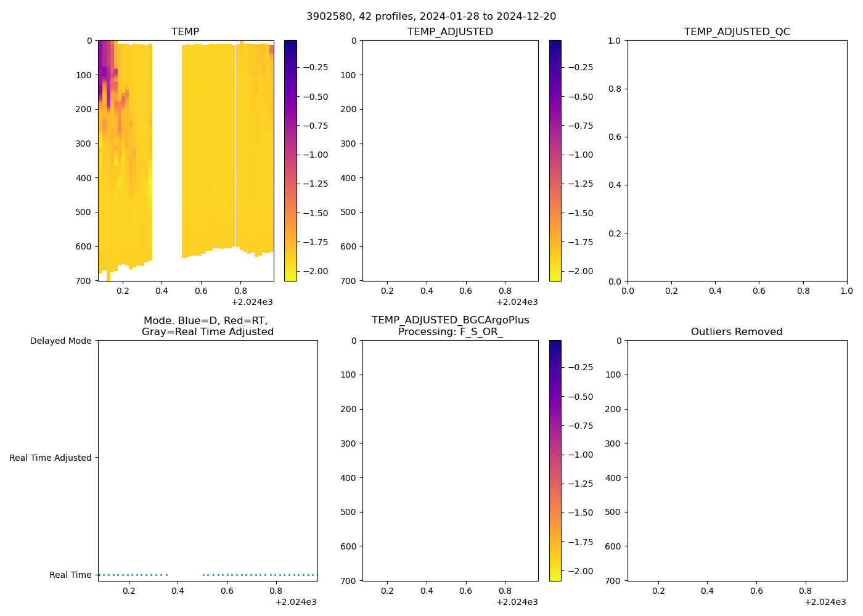Click the TEMP_ADJUSTED_BGCArgoPlus processing title

(450, 326)
